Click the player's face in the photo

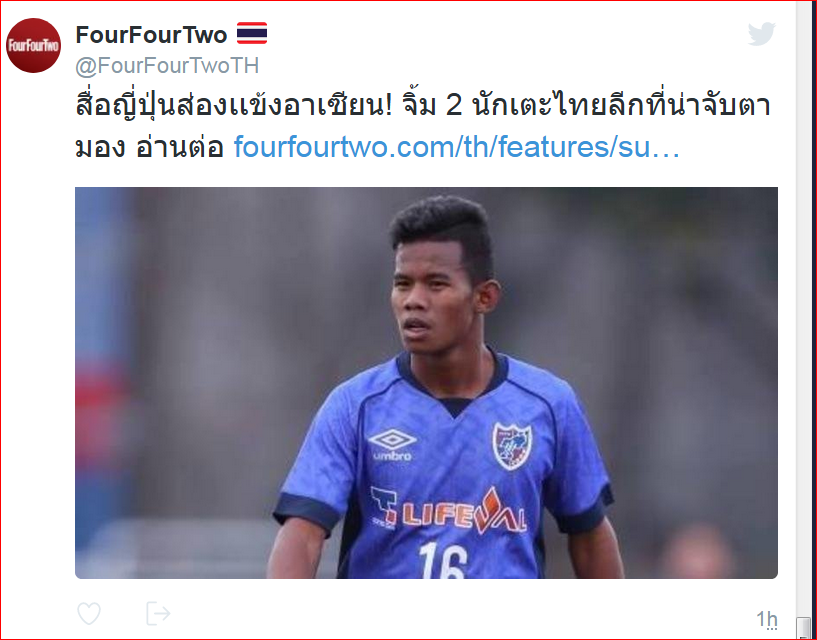(x=432, y=297)
